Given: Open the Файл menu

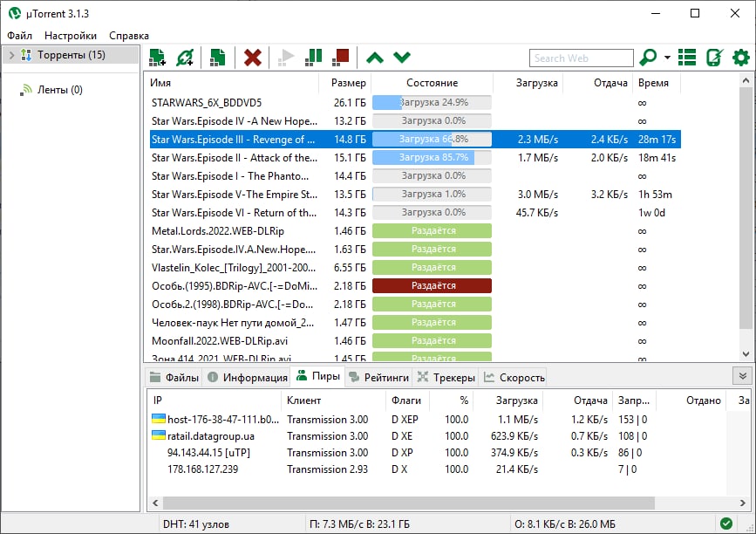Looking at the screenshot, I should coord(20,36).
